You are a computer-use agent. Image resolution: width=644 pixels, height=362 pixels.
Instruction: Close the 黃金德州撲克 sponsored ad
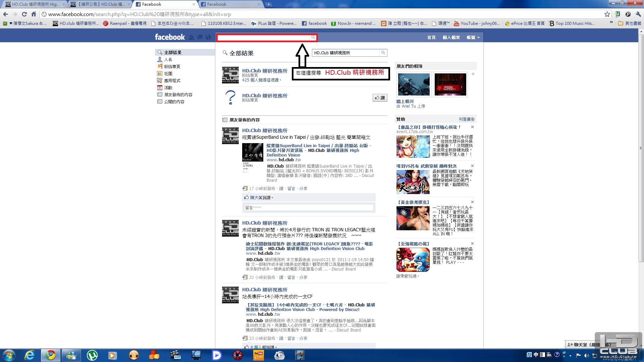(x=472, y=202)
